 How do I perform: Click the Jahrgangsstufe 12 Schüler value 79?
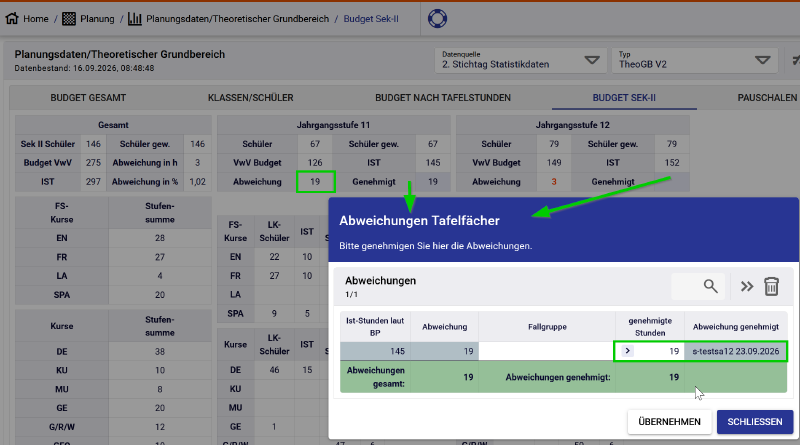tap(554, 144)
